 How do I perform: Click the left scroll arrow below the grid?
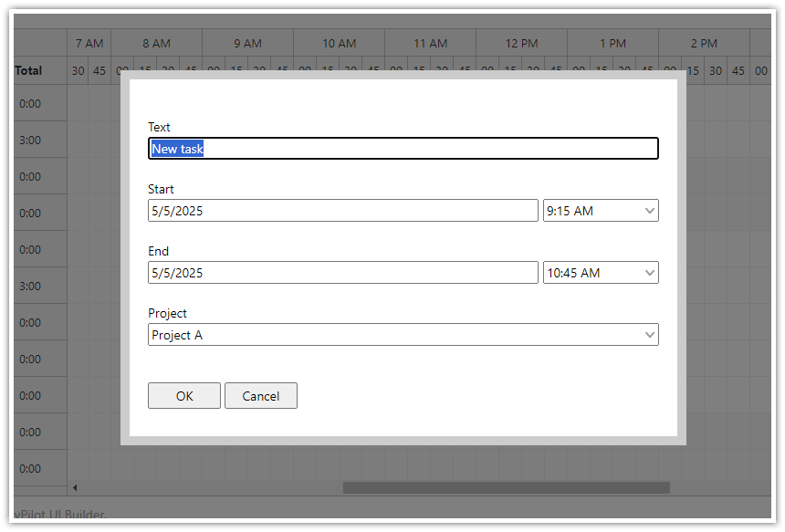[x=76, y=487]
